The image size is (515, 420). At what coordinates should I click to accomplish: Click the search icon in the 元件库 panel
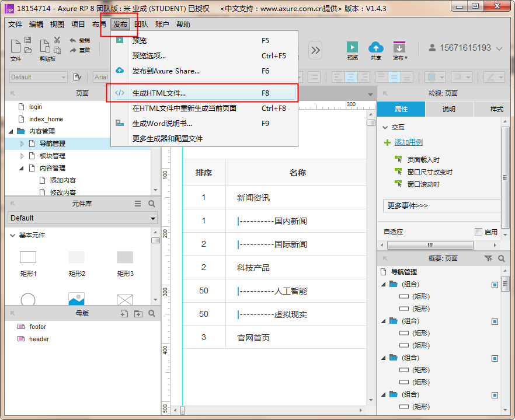click(152, 204)
